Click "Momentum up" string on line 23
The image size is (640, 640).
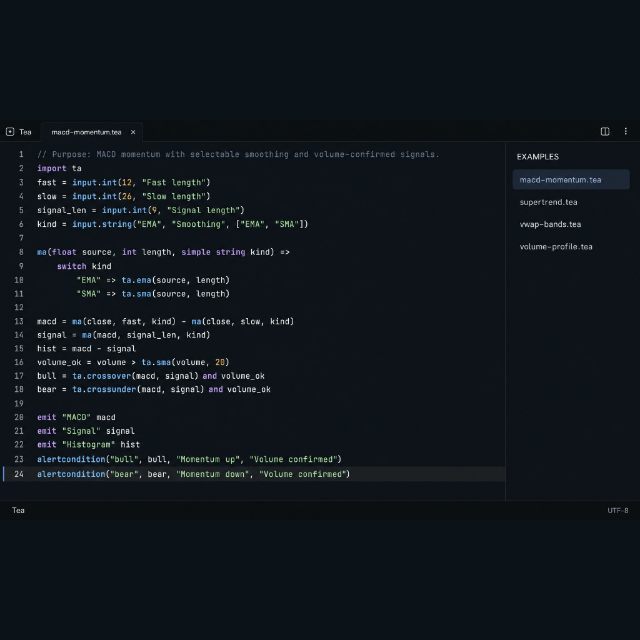tap(208, 459)
